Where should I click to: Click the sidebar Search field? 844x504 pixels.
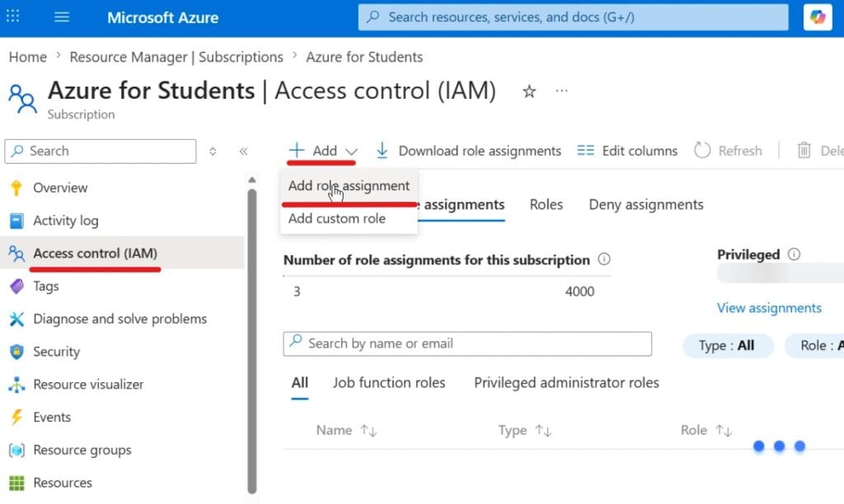101,152
